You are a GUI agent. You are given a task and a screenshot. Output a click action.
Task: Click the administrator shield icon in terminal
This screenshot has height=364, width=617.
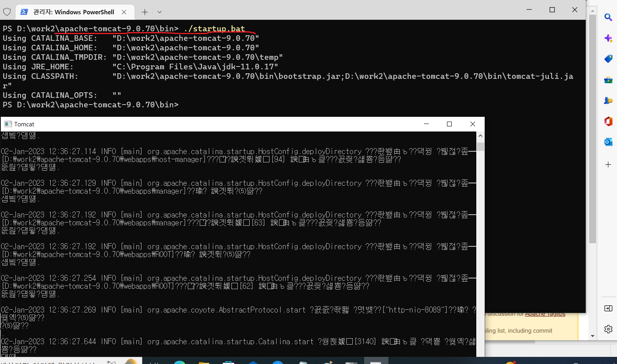point(7,12)
